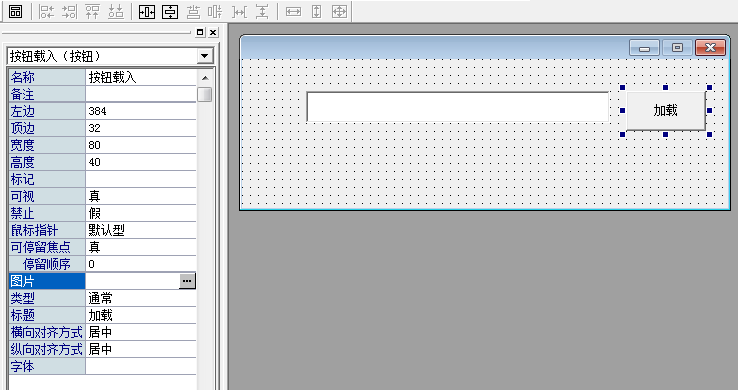The width and height of the screenshot is (738, 390).
Task: Click the 加载 button on the form
Action: (x=666, y=111)
